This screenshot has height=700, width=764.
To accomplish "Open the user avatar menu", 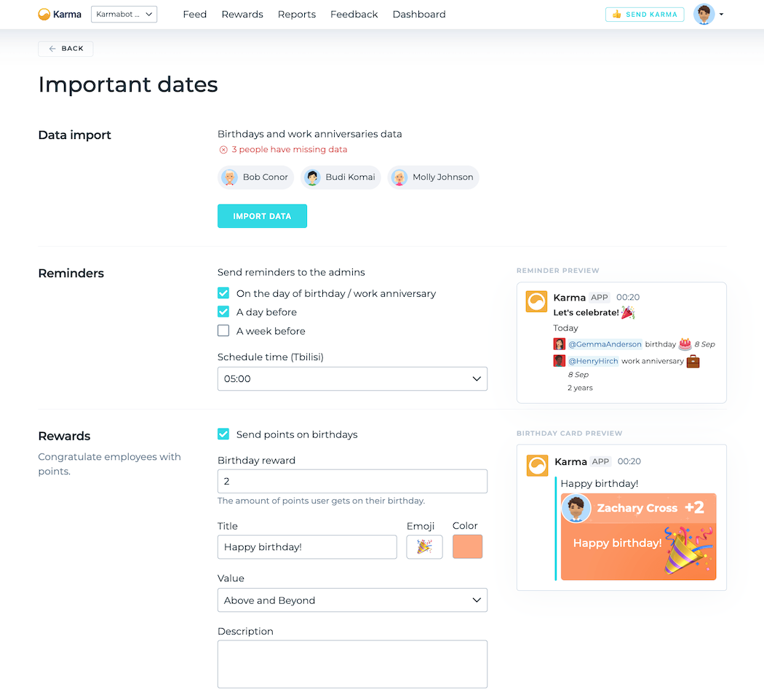I will click(703, 14).
